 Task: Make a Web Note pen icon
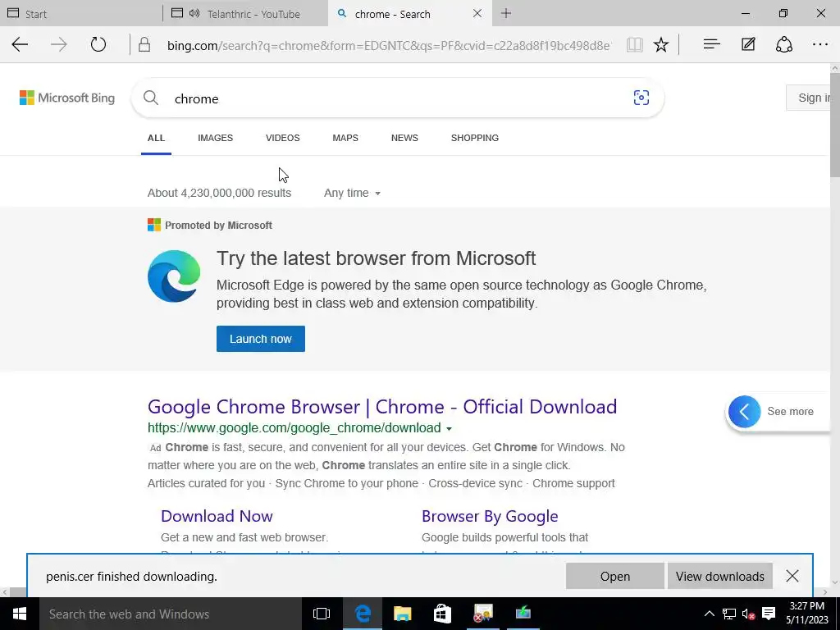point(748,44)
